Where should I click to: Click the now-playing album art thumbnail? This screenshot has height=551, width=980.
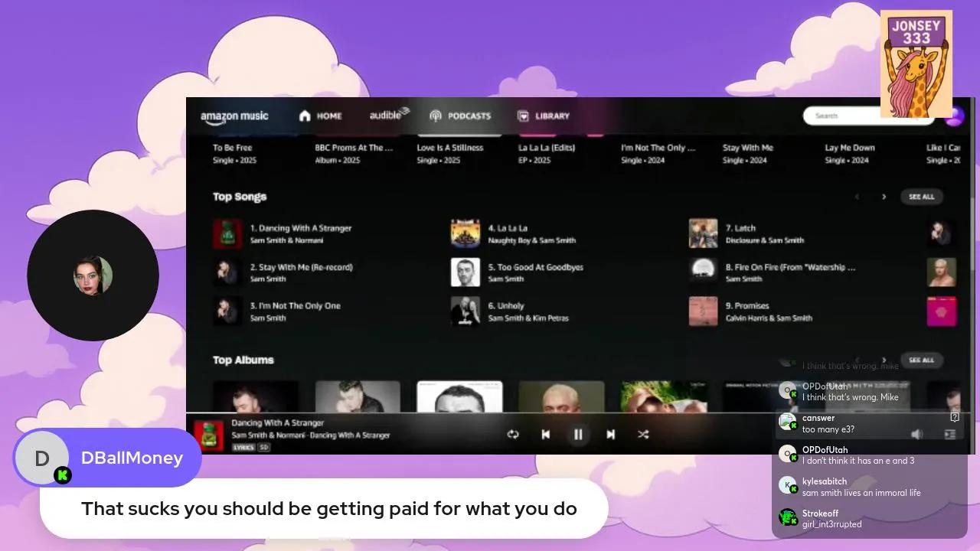pos(208,435)
